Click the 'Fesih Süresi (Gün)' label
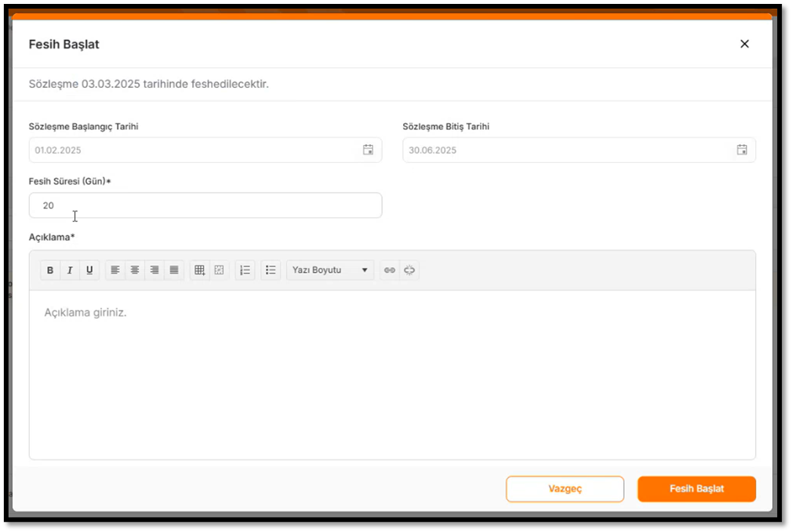Viewport: 792px width, 532px height. tap(70, 181)
